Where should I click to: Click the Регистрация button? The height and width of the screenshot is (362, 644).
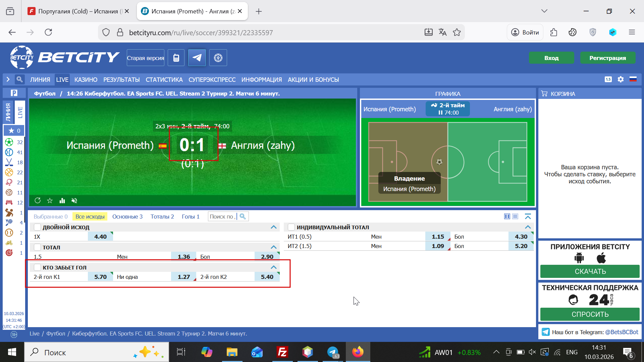(x=607, y=58)
